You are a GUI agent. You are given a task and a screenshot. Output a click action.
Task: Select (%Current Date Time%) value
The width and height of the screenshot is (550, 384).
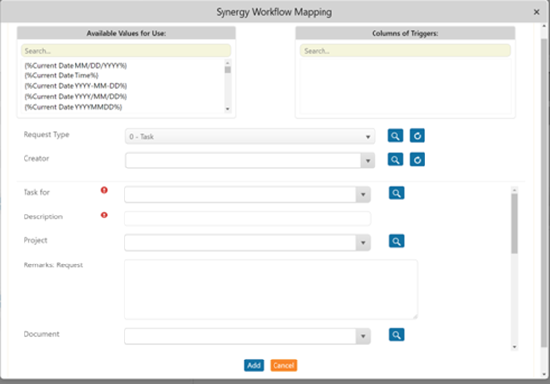tap(61, 75)
